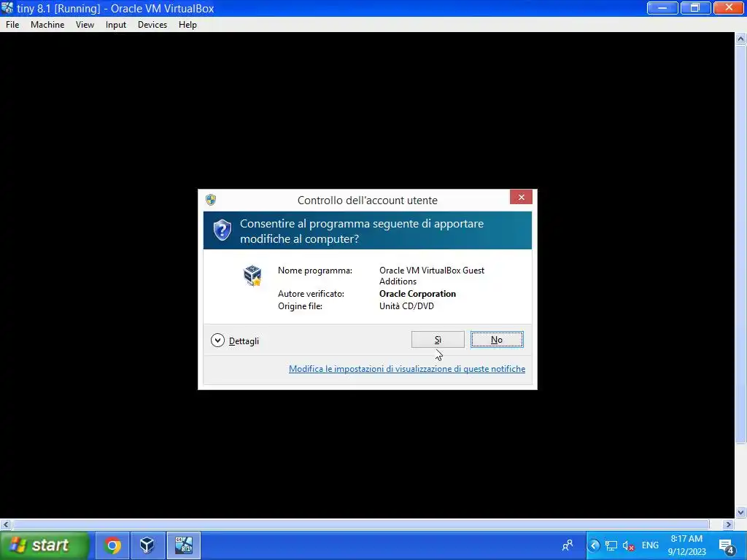Click the horizontal scrollbar left arrow
The image size is (747, 560).
pyautogui.click(x=6, y=525)
